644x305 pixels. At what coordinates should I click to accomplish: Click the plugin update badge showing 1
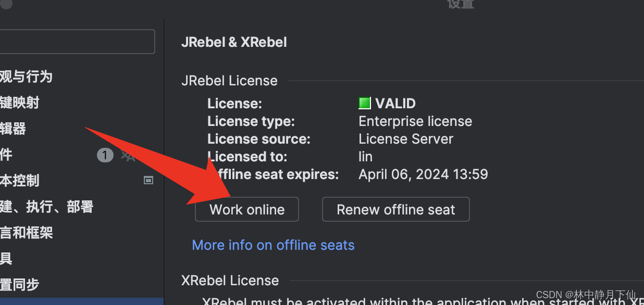[105, 155]
